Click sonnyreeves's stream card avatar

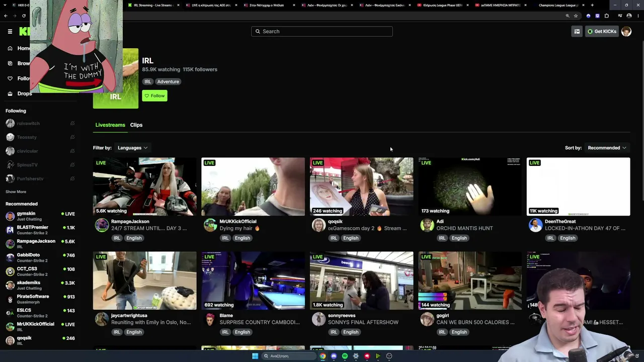click(319, 319)
